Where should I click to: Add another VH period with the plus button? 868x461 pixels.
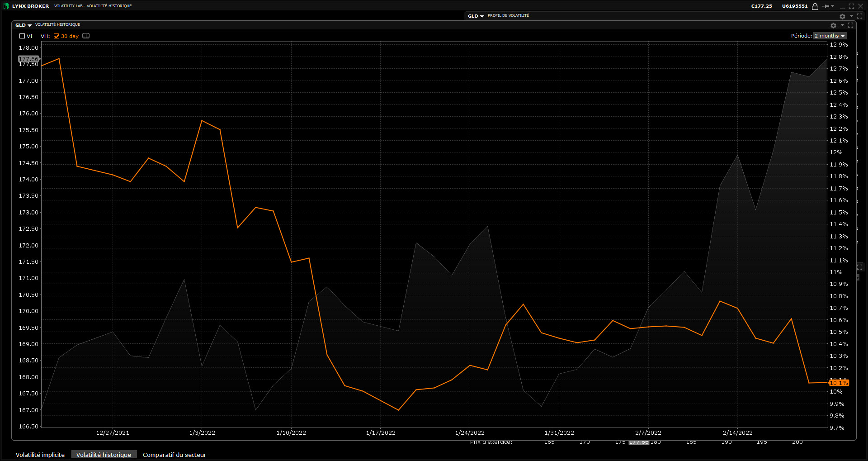click(x=86, y=36)
